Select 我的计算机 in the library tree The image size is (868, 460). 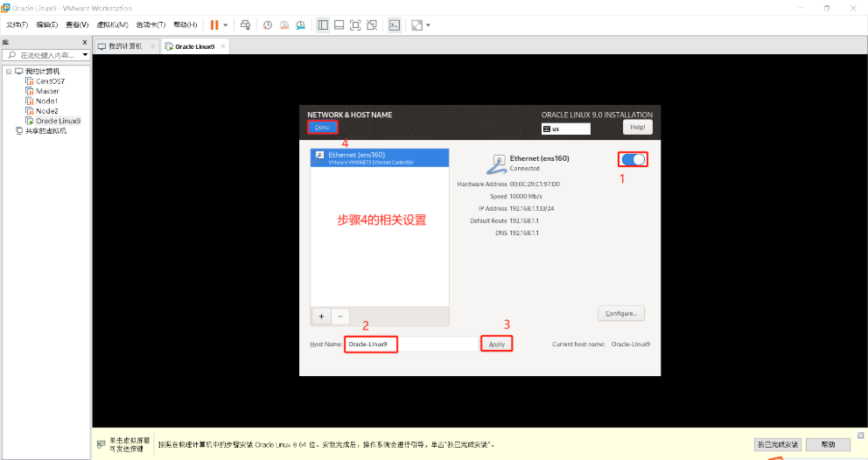(x=42, y=72)
